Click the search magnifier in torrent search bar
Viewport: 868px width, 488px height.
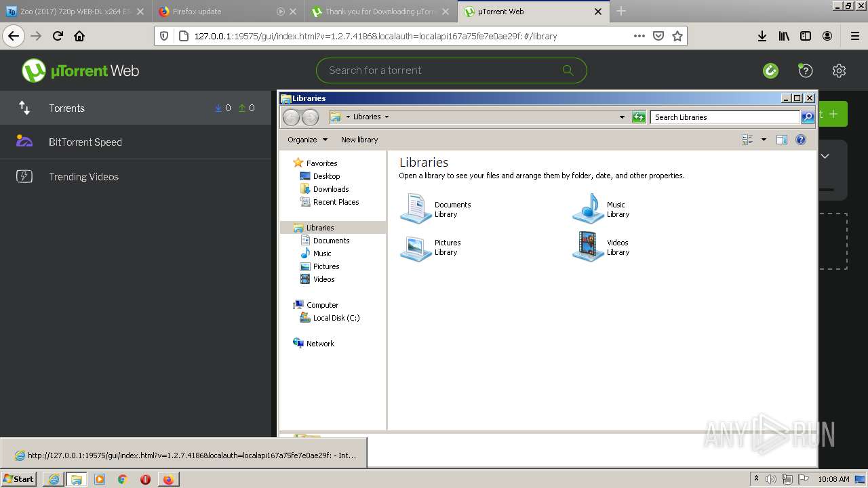(x=568, y=70)
